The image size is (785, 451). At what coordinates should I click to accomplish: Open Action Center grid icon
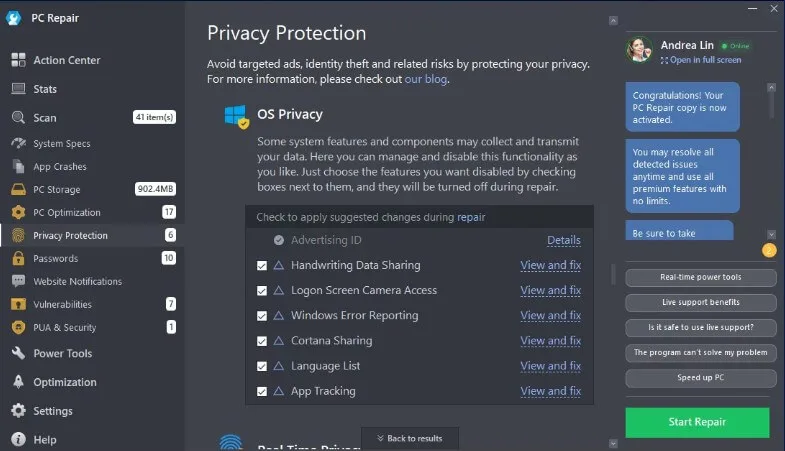click(19, 60)
